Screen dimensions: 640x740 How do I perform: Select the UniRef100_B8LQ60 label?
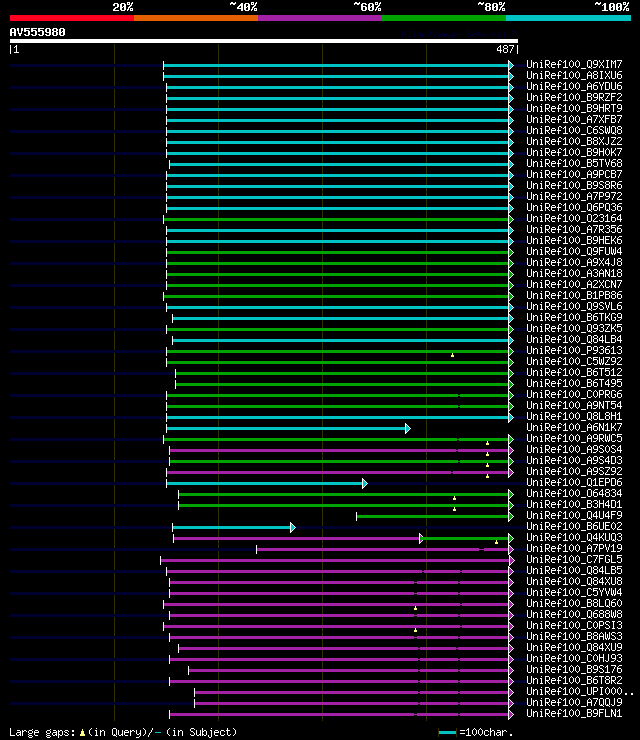pos(574,604)
